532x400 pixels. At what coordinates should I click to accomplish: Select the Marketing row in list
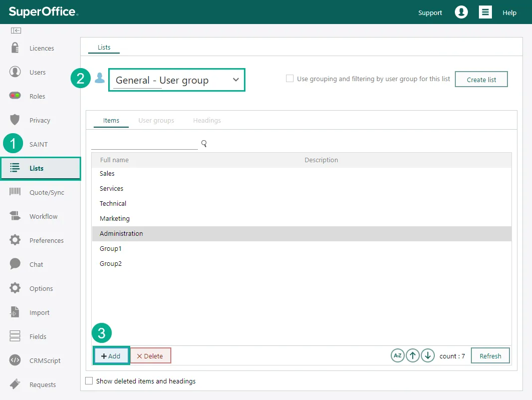coord(115,218)
